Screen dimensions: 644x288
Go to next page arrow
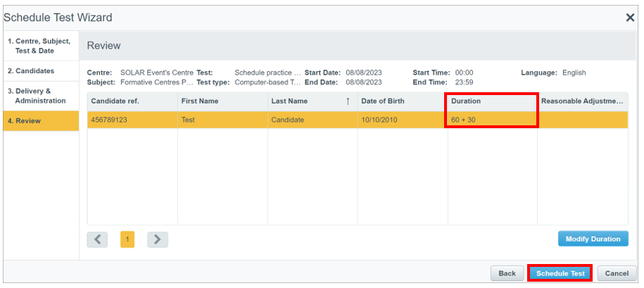pos(157,239)
